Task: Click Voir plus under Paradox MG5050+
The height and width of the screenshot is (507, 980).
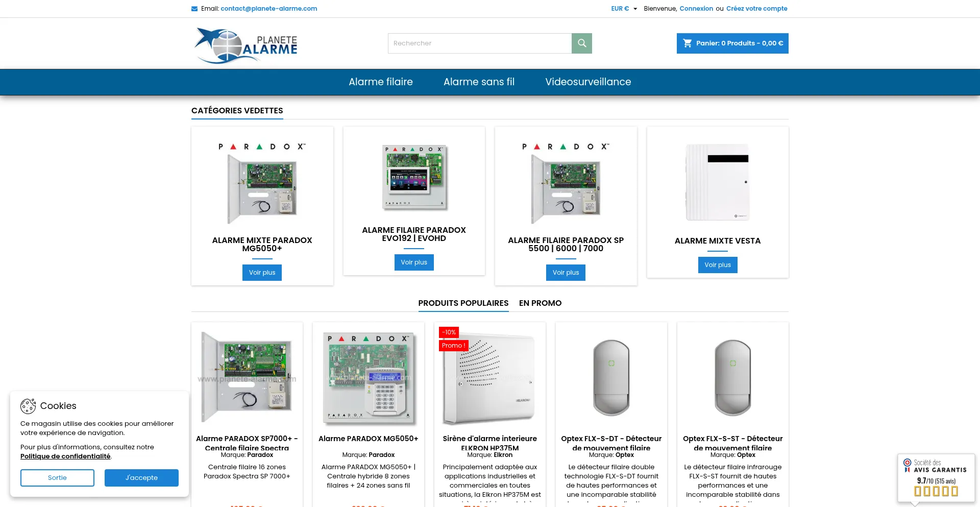Action: tap(262, 273)
